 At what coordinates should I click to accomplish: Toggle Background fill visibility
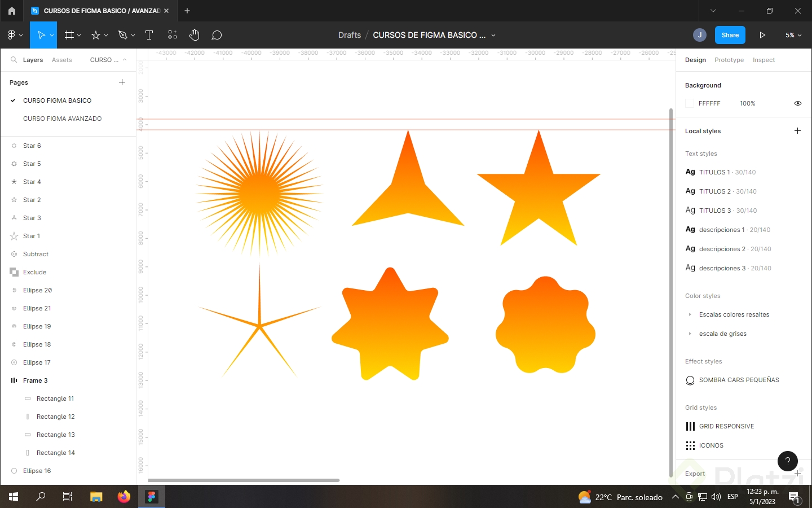click(x=797, y=103)
